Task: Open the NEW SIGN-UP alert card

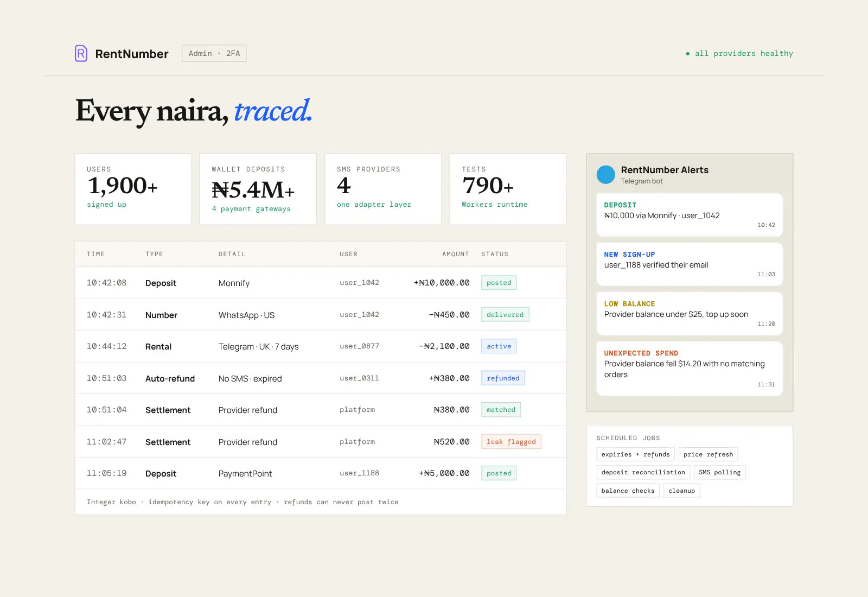Action: pyautogui.click(x=690, y=264)
